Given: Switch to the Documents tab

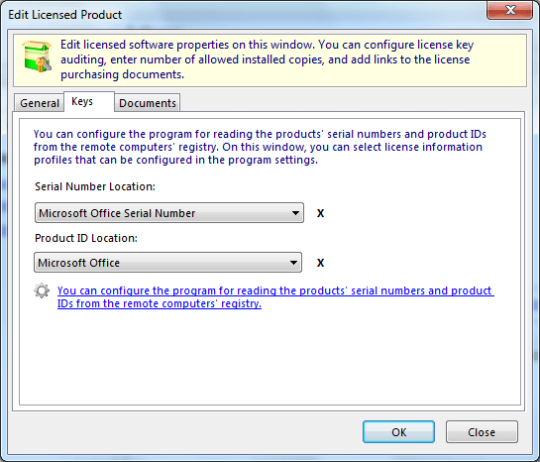Looking at the screenshot, I should coord(147,103).
